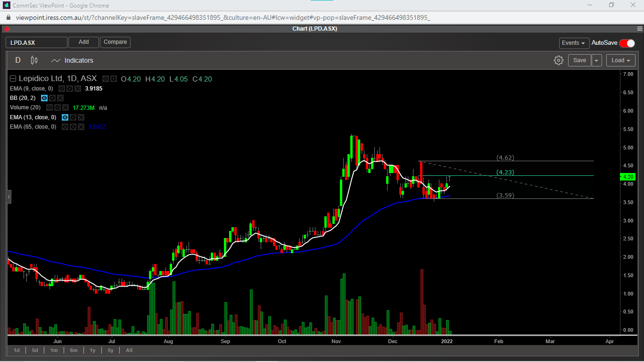Click the Add button
The width and height of the screenshot is (644, 362).
click(x=83, y=42)
